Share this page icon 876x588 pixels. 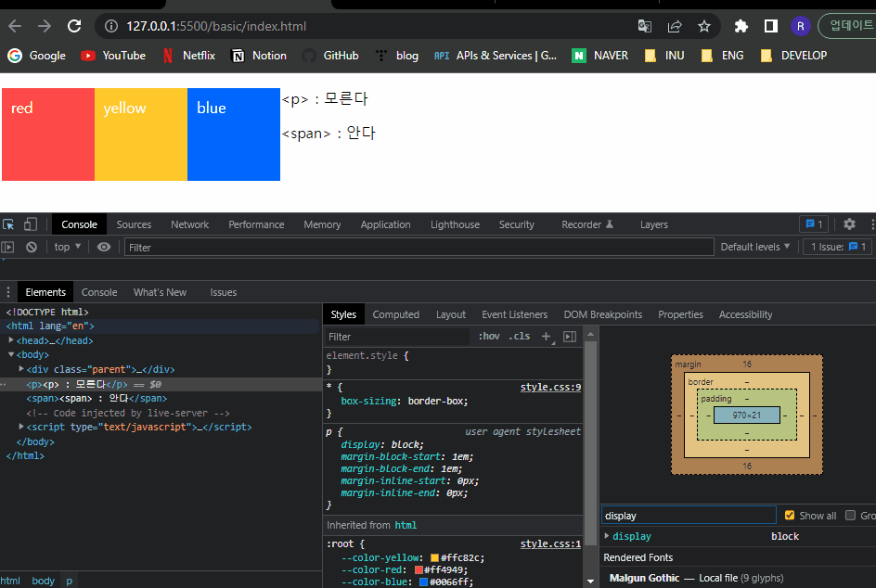point(675,26)
